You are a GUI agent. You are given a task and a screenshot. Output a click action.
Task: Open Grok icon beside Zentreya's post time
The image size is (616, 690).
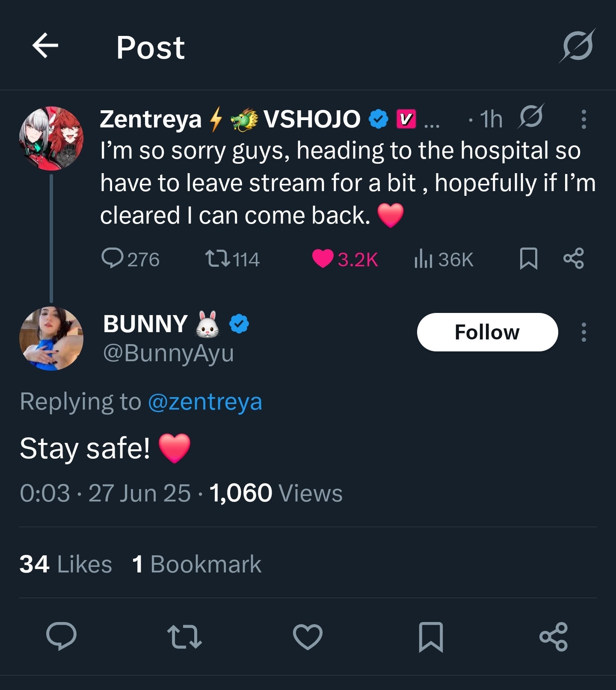tap(531, 116)
